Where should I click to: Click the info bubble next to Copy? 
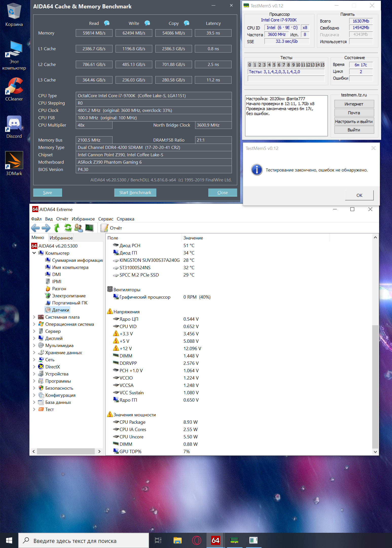[186, 23]
